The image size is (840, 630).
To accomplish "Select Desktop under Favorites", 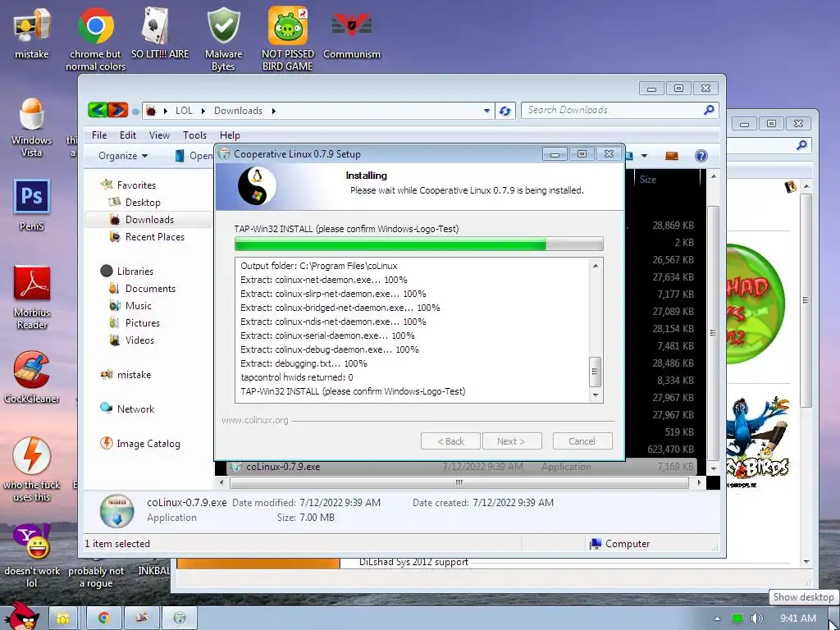I will point(143,203).
